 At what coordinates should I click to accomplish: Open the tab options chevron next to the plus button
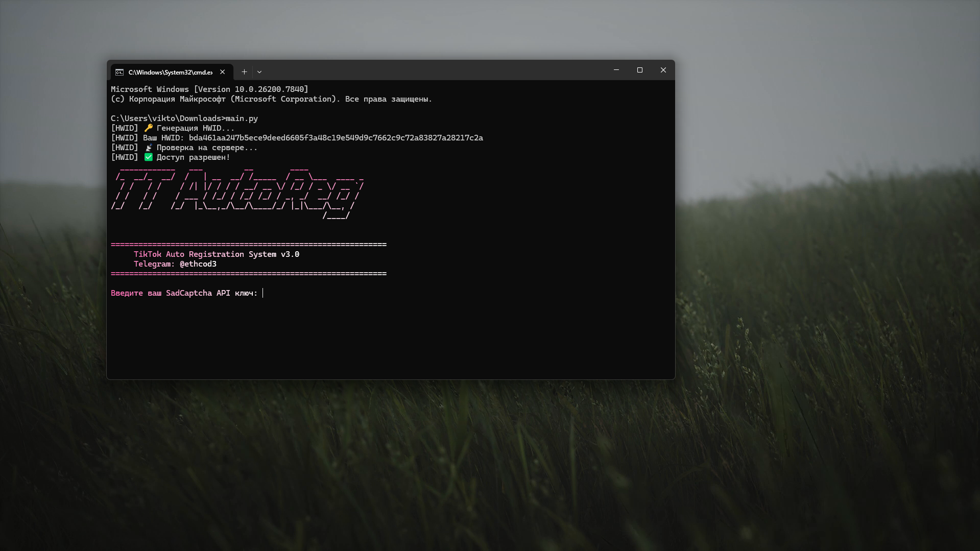[259, 71]
